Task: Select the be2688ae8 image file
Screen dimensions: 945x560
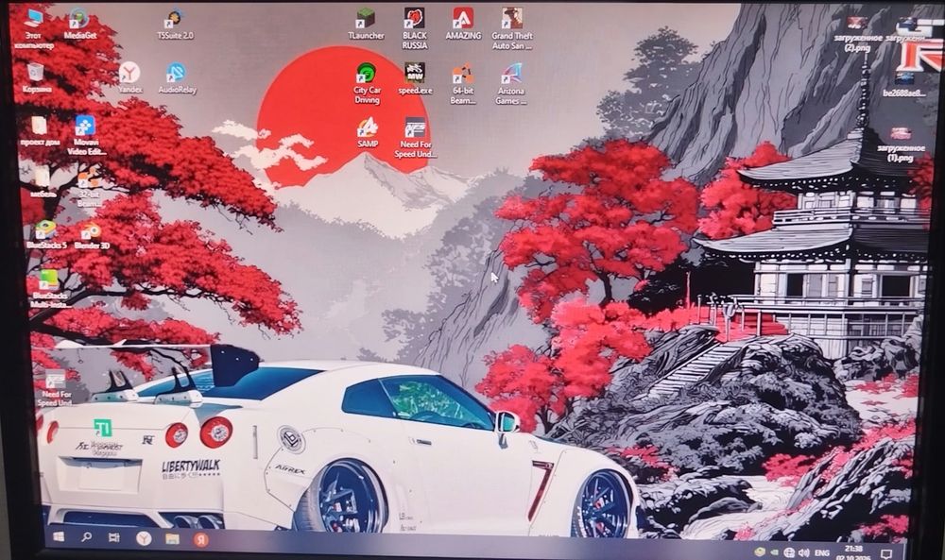Action: pos(903,84)
